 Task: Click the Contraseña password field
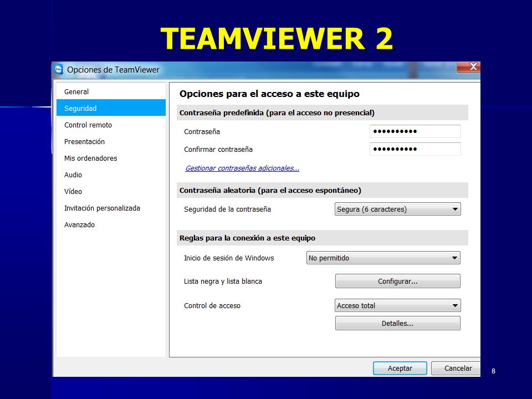pyautogui.click(x=415, y=131)
